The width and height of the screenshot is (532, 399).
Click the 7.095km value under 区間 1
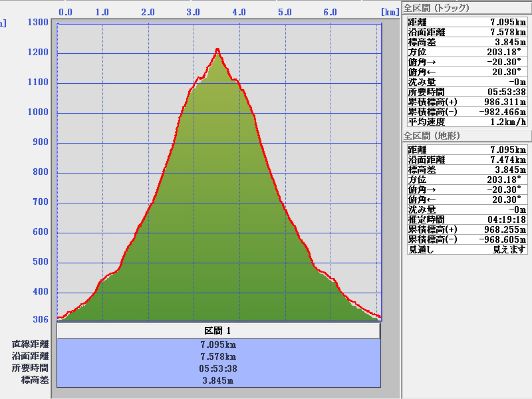[218, 344]
